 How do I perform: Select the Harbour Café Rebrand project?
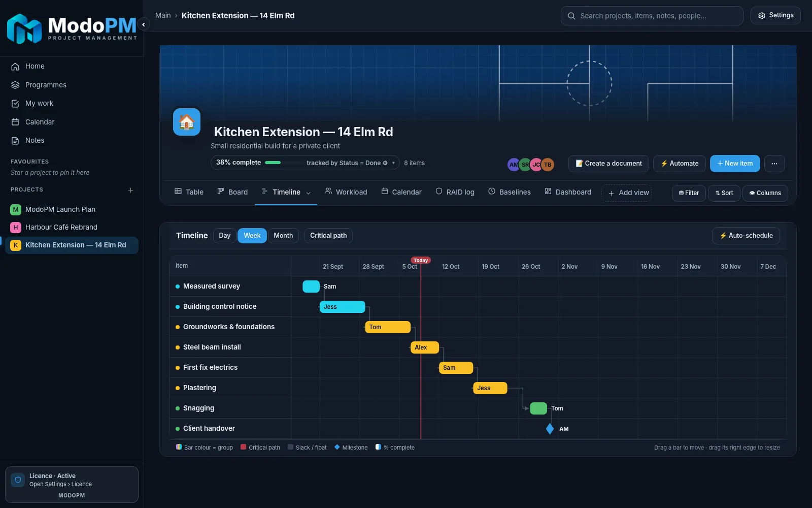(72, 227)
